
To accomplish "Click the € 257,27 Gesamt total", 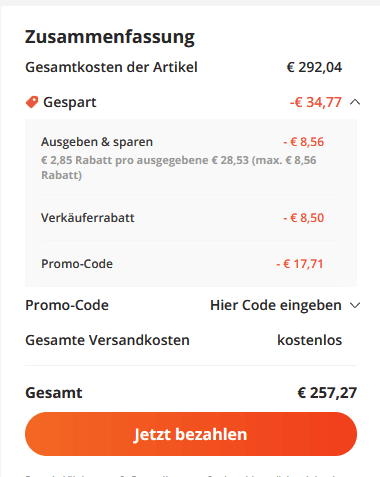I will [327, 393].
